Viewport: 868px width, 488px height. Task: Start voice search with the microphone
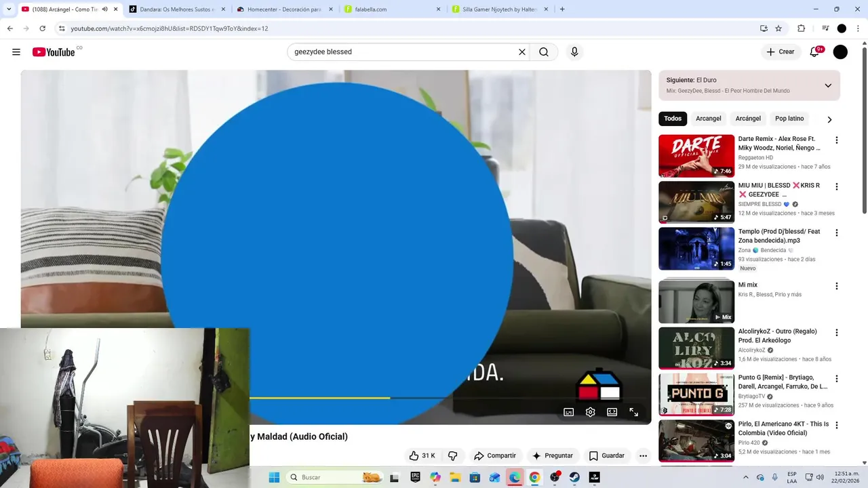coord(574,52)
